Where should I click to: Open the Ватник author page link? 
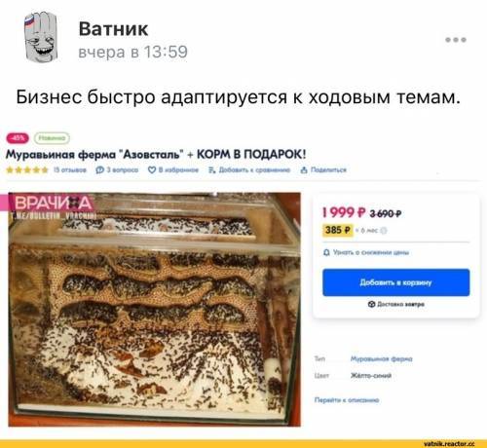tap(113, 28)
